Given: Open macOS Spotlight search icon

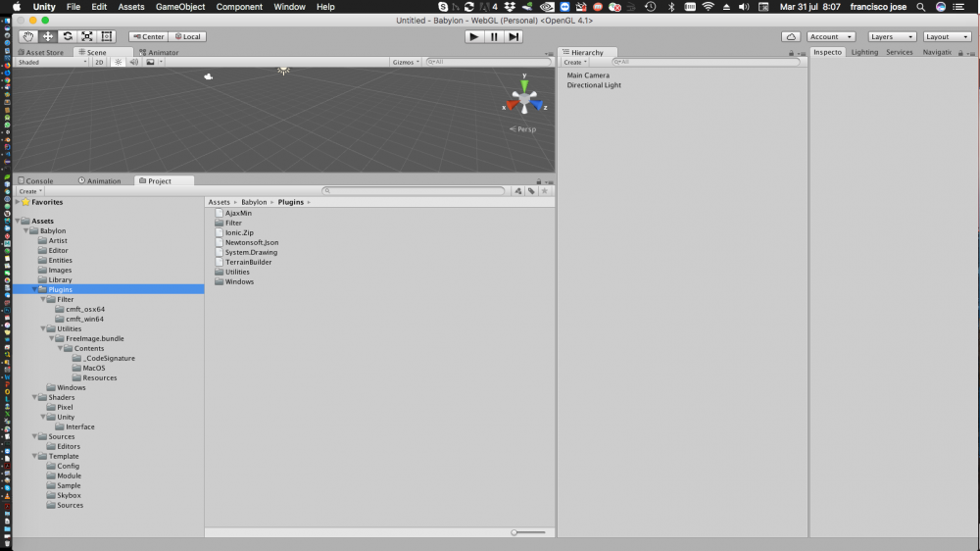Looking at the screenshot, I should 920,7.
